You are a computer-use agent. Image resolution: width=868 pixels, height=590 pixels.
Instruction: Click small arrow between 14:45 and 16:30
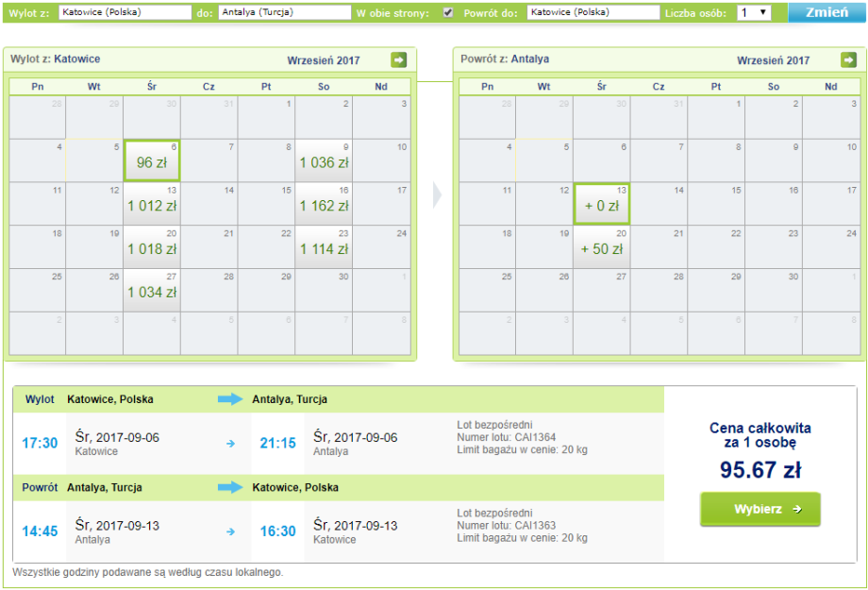pos(230,531)
